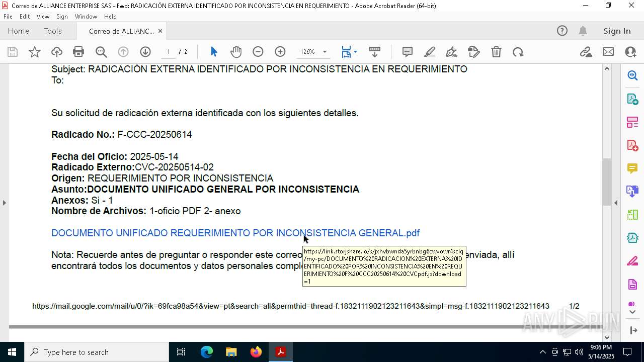644x362 pixels.
Task: Zoom in with the plus button
Action: 280,52
